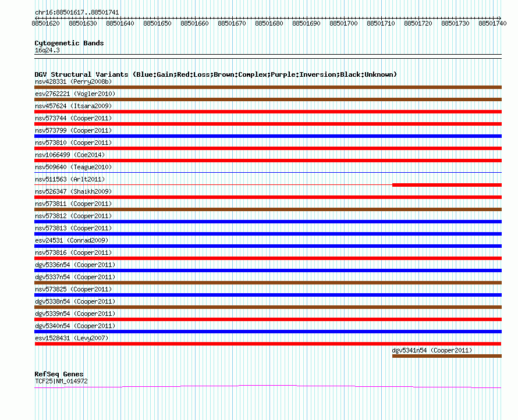Viewport: 518px width, 420px height.
Task: Select the esv2762221 (Vogler2010) variant label
Action: [75, 94]
